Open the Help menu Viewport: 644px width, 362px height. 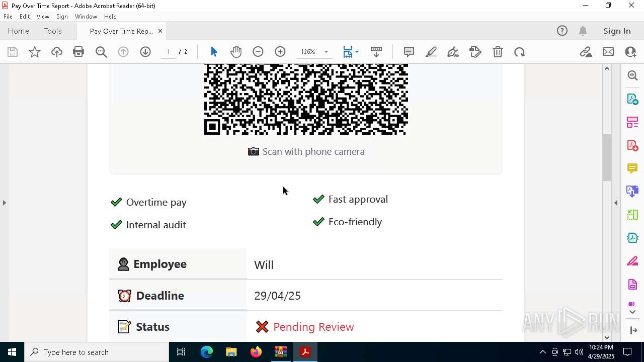coord(110,17)
